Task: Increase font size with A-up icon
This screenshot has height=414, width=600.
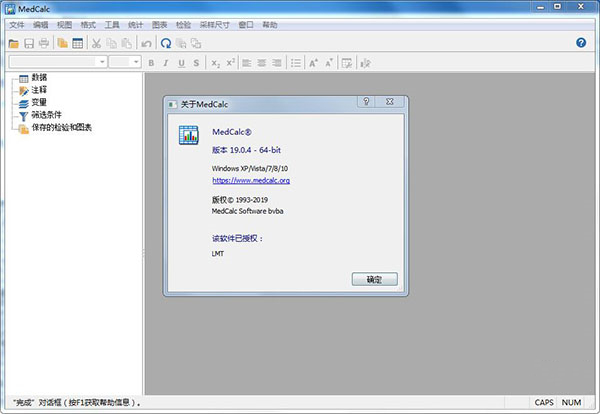Action: (x=313, y=63)
